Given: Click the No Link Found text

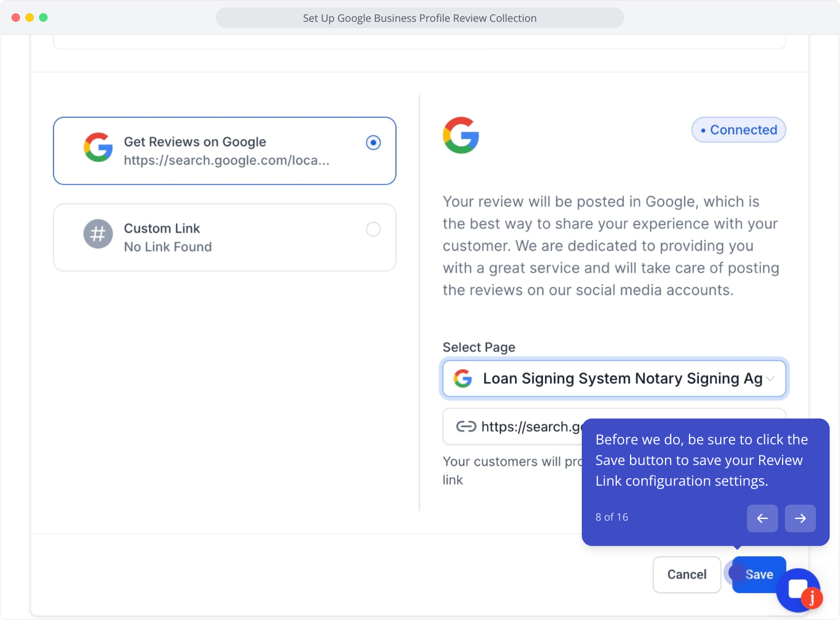Looking at the screenshot, I should coord(168,247).
